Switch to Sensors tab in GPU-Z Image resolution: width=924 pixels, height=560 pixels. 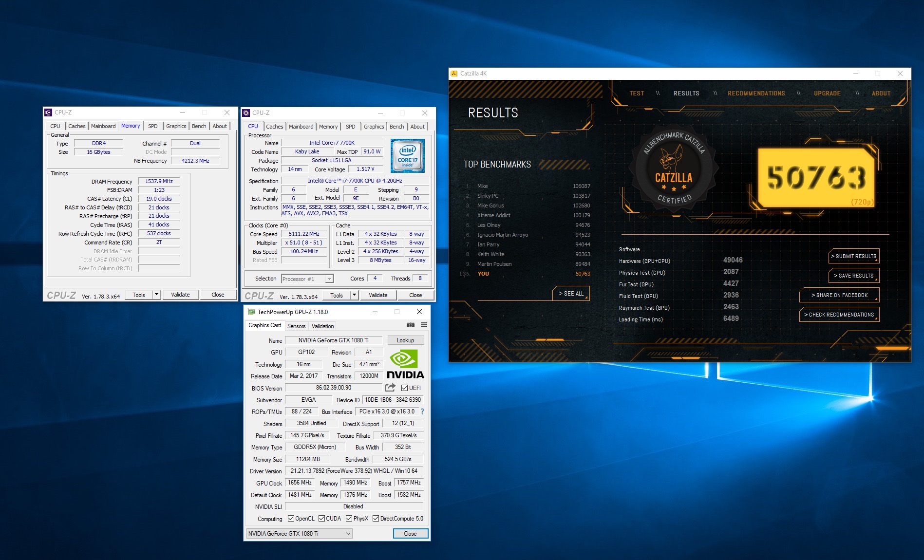(296, 326)
